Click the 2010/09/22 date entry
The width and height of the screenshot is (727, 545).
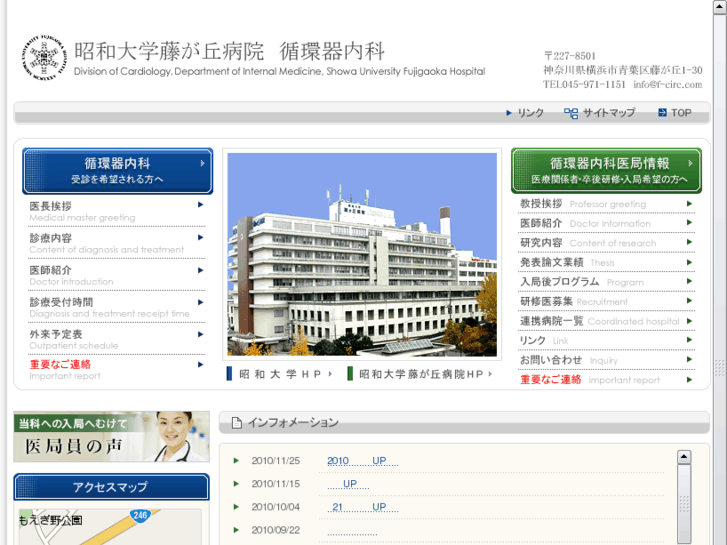tap(275, 530)
